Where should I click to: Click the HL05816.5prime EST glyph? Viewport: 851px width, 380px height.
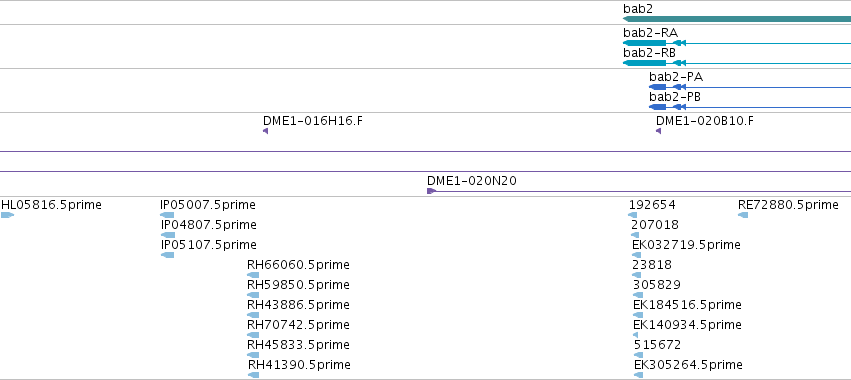point(7,216)
